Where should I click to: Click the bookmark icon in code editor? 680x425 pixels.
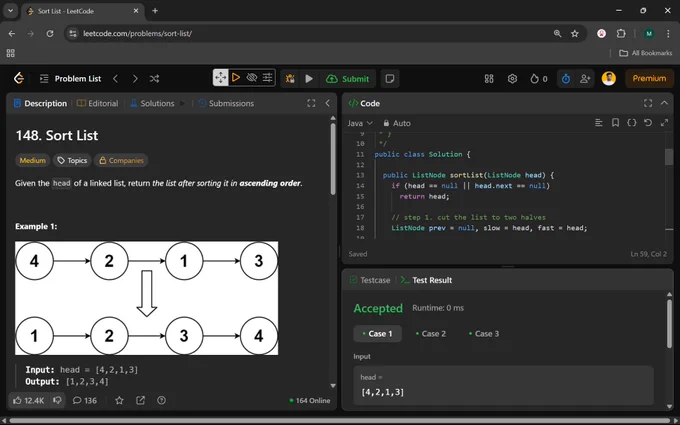pyautogui.click(x=615, y=123)
